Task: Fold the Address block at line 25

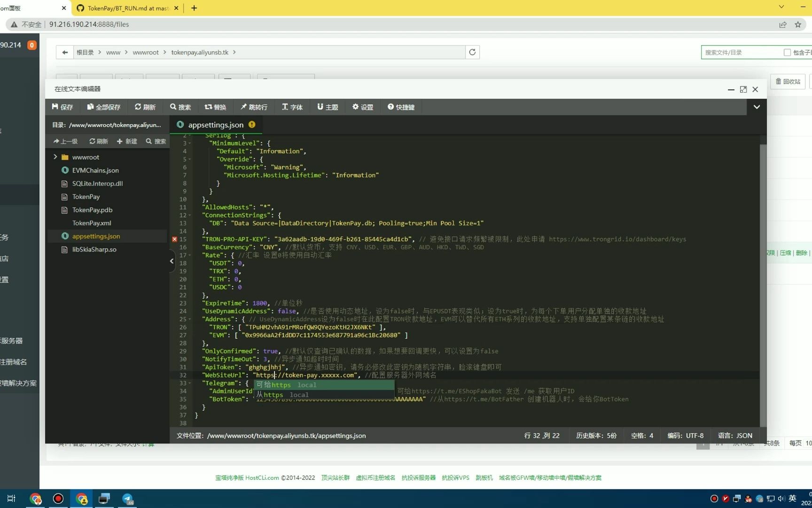Action: pyautogui.click(x=190, y=319)
